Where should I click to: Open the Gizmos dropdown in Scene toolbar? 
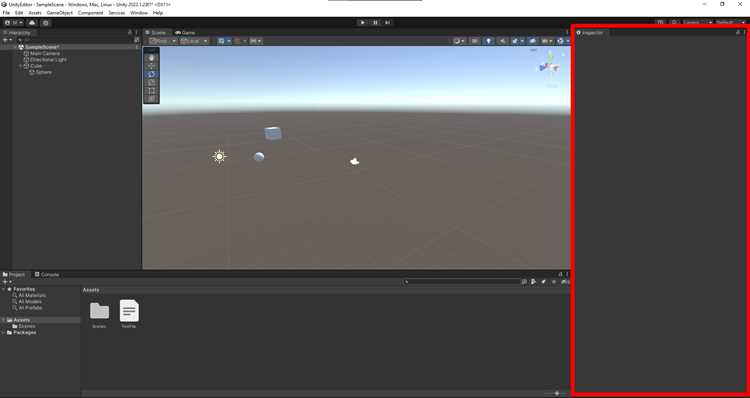pos(562,41)
